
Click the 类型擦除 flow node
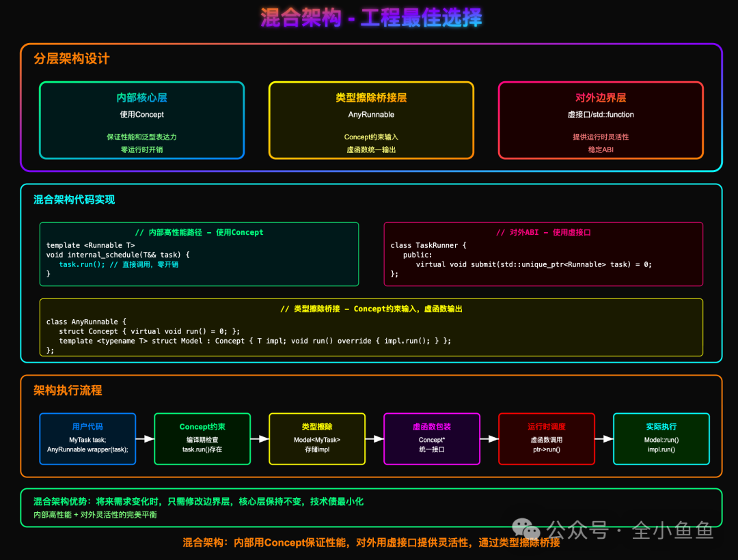[317, 439]
